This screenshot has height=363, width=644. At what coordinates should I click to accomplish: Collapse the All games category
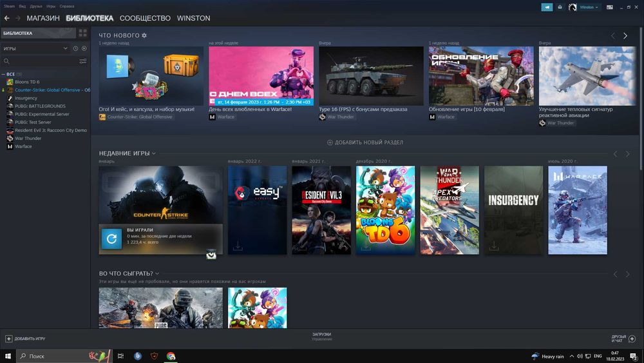tap(3, 74)
